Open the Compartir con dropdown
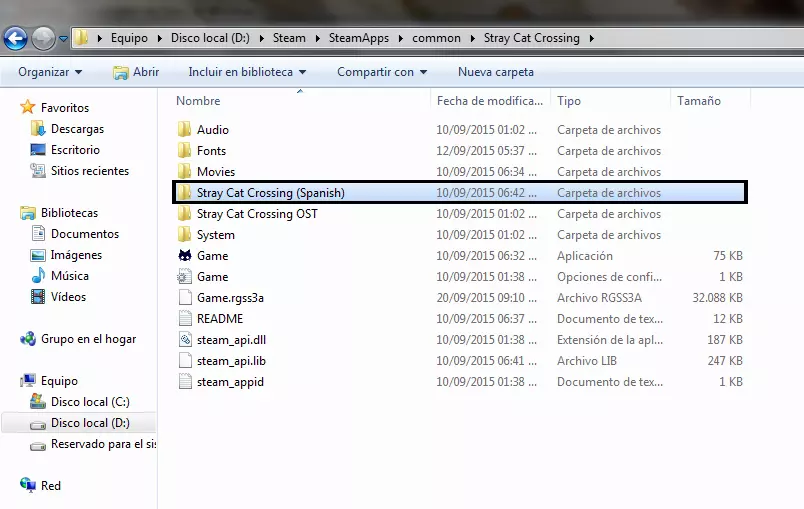 tap(382, 72)
